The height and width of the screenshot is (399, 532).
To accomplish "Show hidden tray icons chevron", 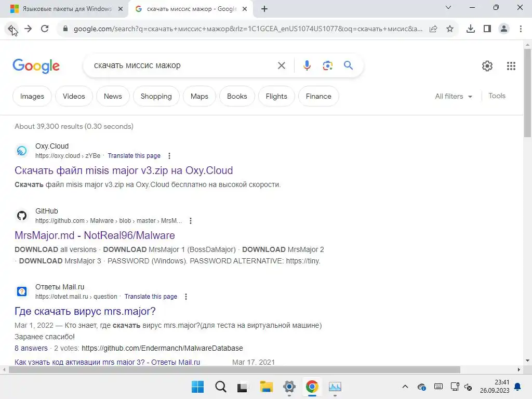I will 405,387.
